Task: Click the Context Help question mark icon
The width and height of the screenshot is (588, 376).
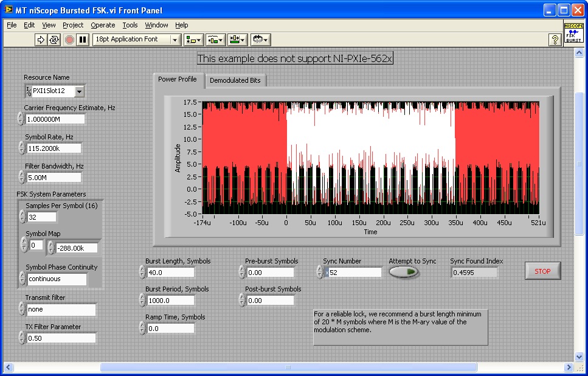Action: [x=555, y=40]
